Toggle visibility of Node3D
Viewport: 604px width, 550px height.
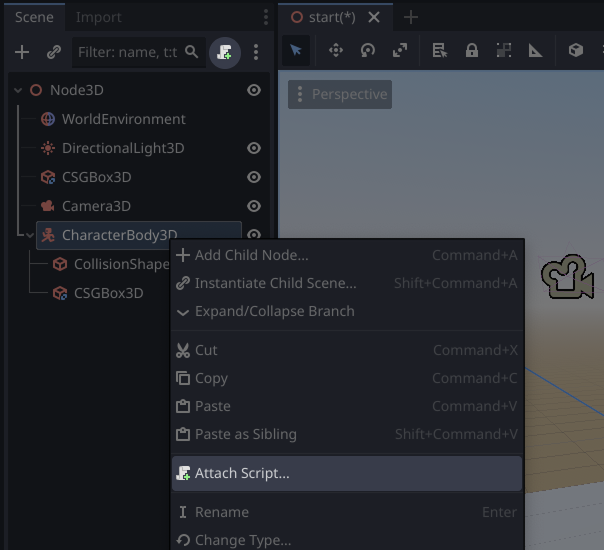point(254,90)
